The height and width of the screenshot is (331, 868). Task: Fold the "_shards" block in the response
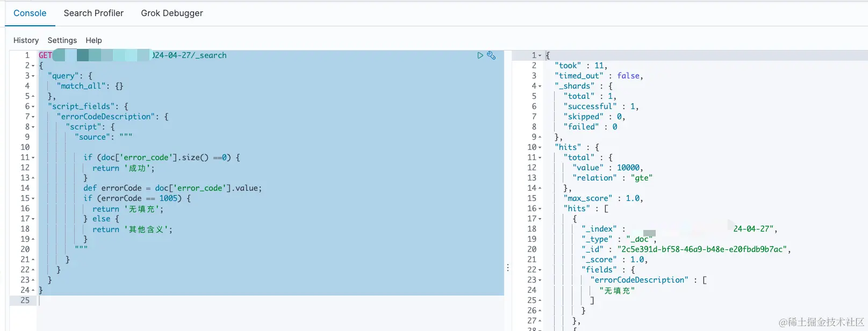540,86
